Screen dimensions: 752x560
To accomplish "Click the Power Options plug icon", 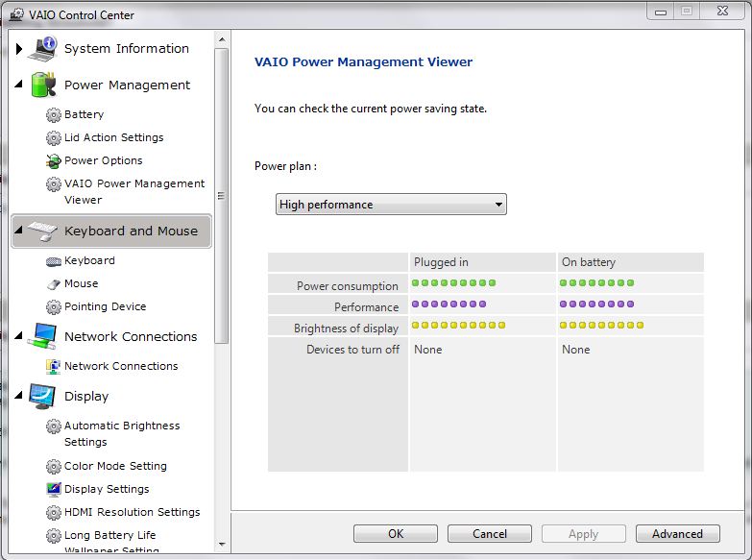I will click(53, 160).
